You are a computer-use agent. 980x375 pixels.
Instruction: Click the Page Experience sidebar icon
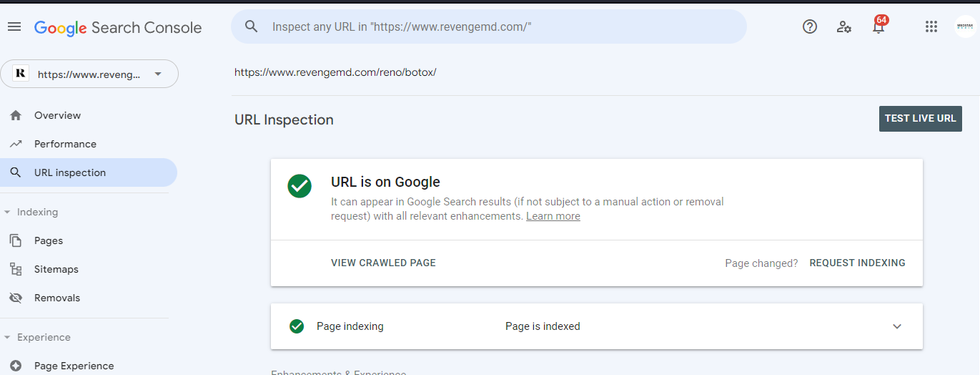[x=16, y=366]
